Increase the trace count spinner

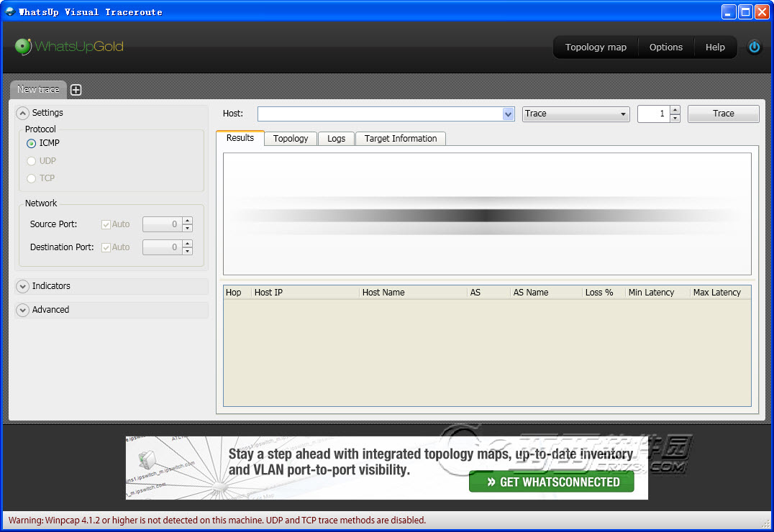tap(675, 110)
